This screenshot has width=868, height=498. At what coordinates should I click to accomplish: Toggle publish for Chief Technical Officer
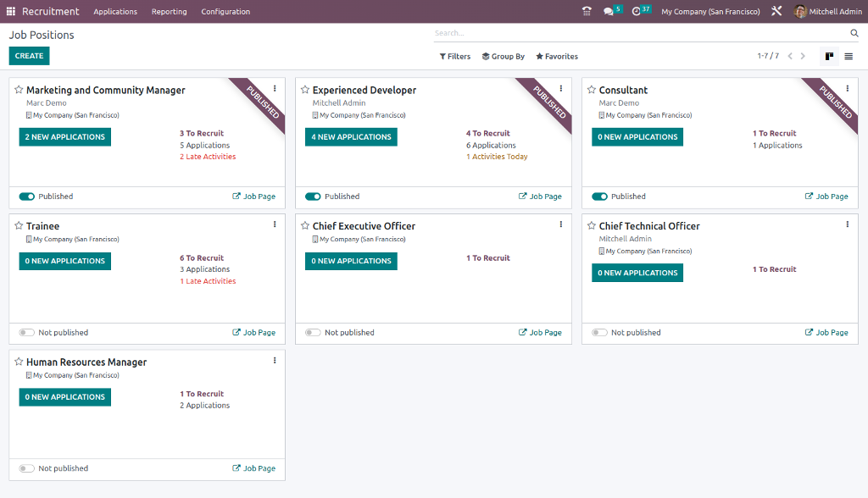click(x=599, y=333)
